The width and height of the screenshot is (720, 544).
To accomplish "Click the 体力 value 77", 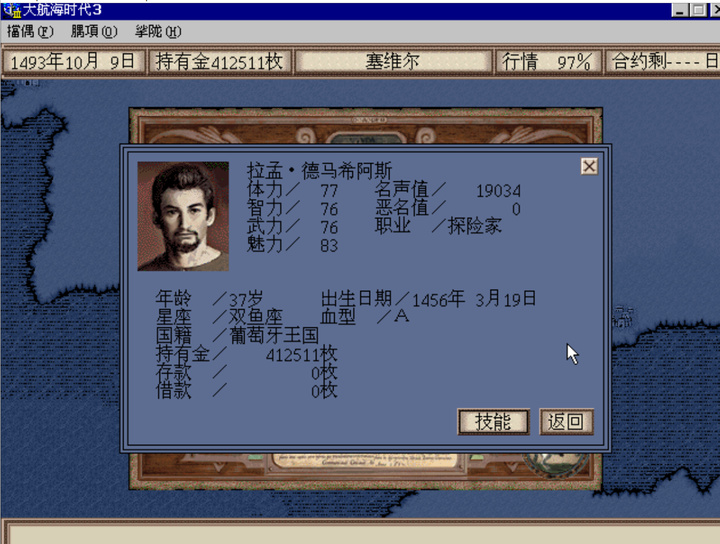I will click(x=329, y=191).
